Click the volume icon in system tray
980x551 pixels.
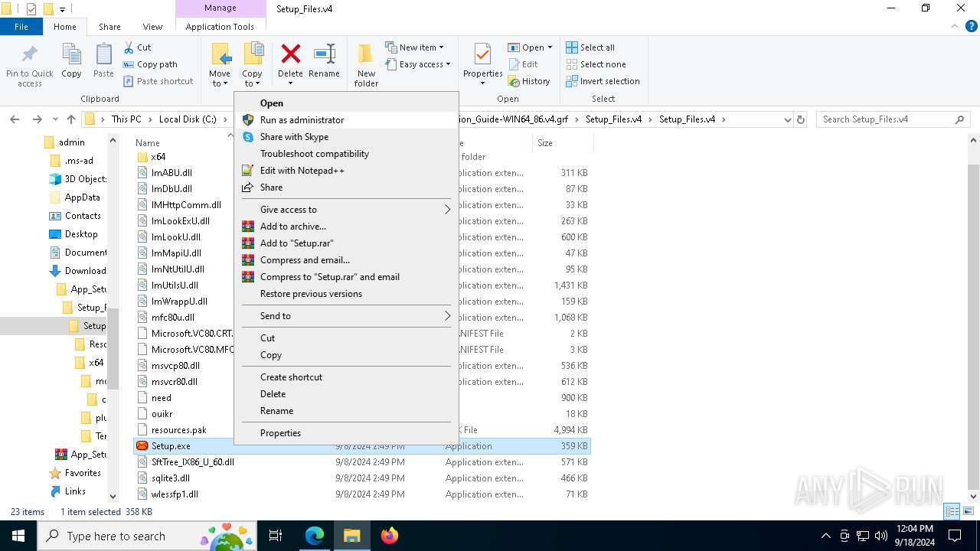click(880, 536)
